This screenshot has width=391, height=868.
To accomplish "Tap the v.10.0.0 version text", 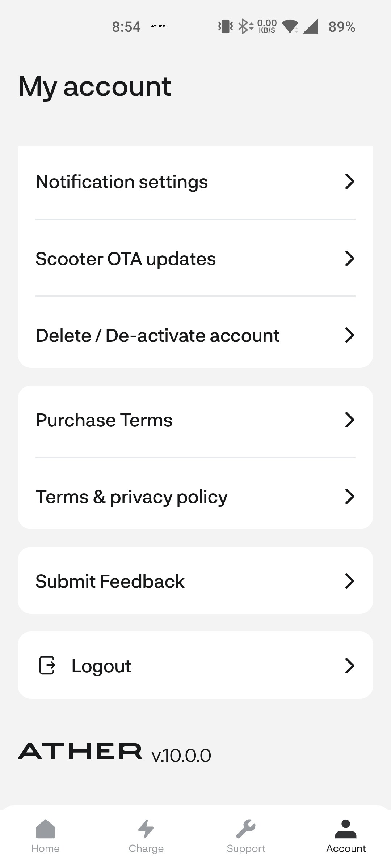I will [x=181, y=755].
